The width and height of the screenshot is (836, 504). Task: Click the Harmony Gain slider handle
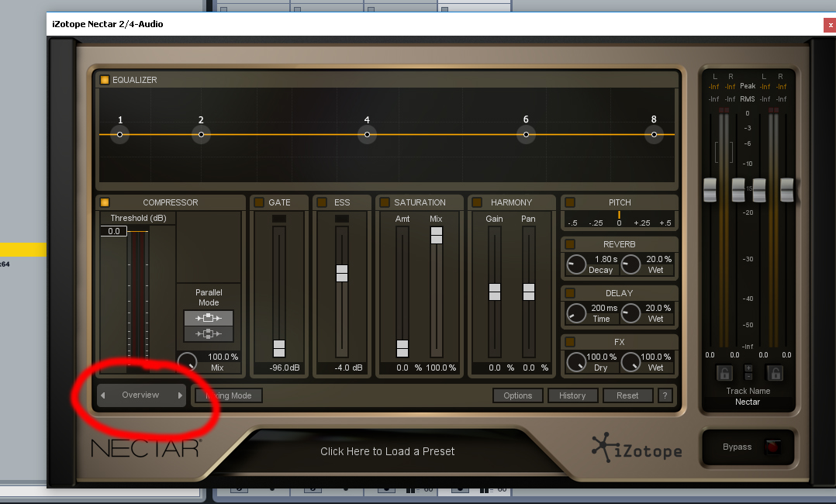pyautogui.click(x=495, y=292)
